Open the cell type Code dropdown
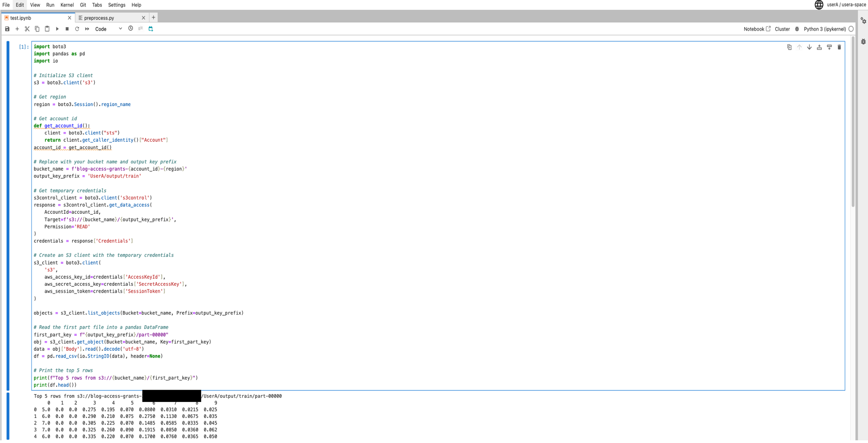868x443 pixels. click(x=108, y=29)
